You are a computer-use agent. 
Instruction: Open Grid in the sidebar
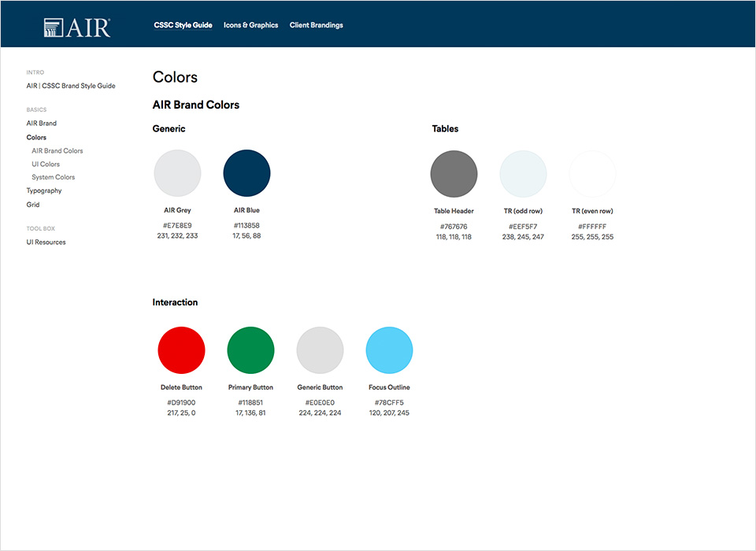click(x=33, y=205)
